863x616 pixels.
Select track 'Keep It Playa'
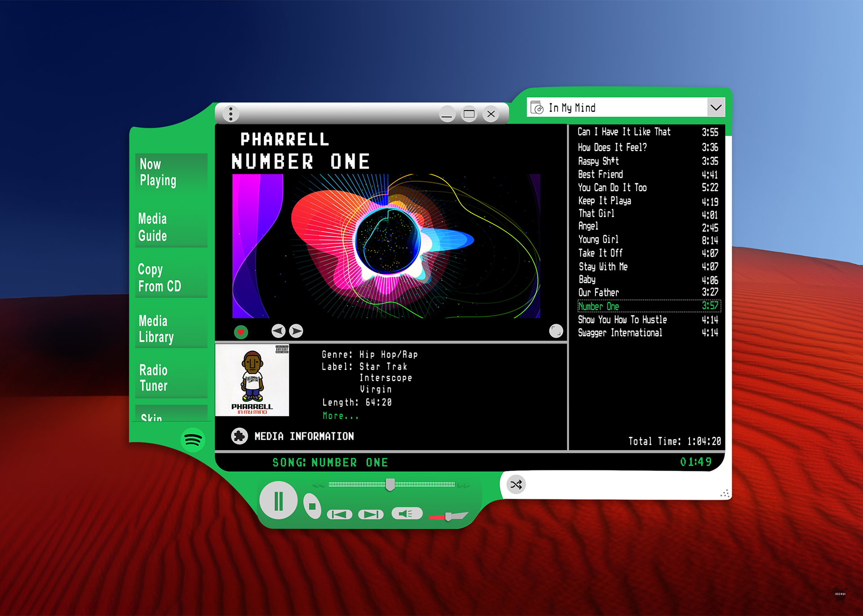click(x=648, y=201)
